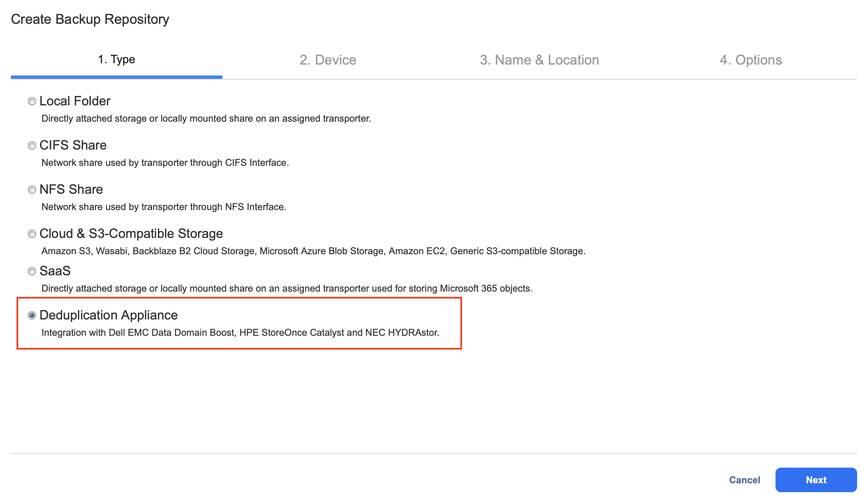868x503 pixels.
Task: Switch to the 1. Type step tab
Action: pos(116,59)
